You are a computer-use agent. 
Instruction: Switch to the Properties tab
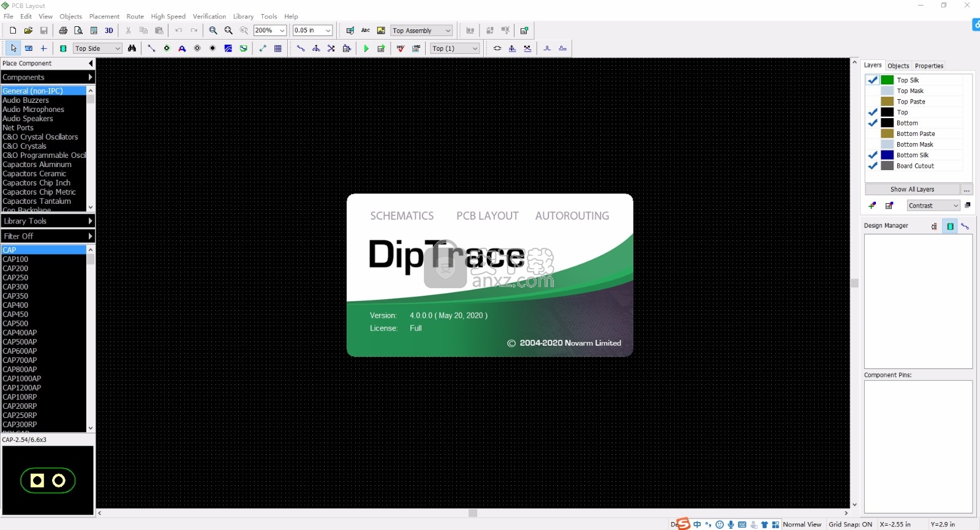(929, 65)
